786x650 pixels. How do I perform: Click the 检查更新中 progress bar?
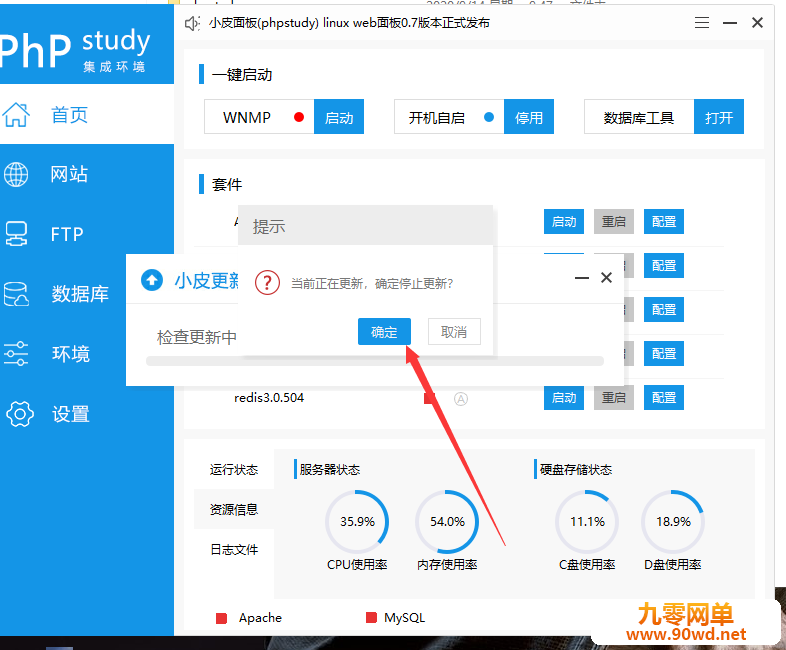374,361
